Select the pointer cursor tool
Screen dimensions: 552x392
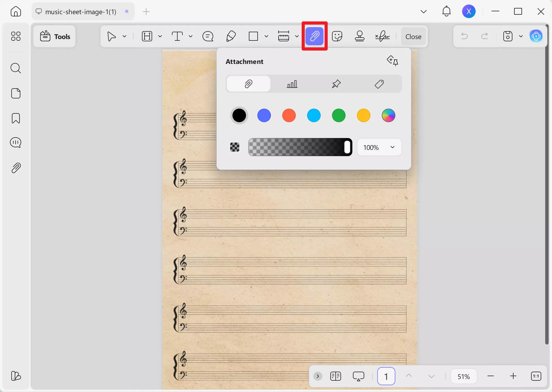(x=112, y=36)
